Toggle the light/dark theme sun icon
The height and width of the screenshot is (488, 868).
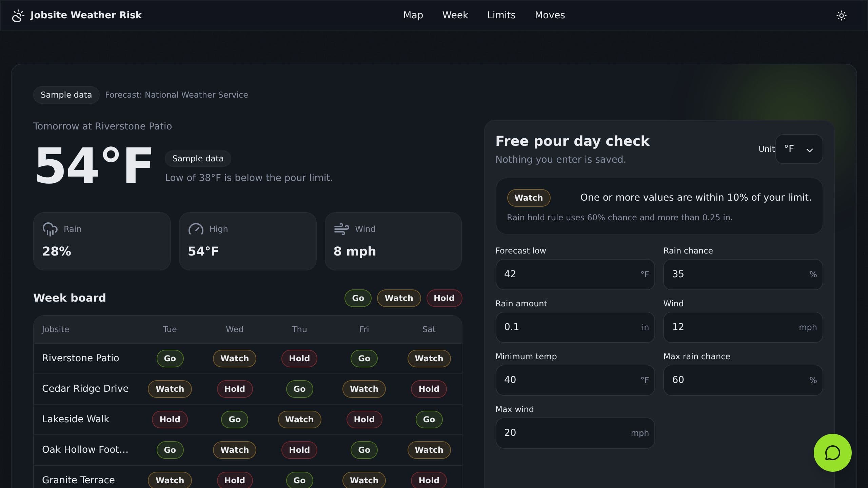[x=841, y=15]
